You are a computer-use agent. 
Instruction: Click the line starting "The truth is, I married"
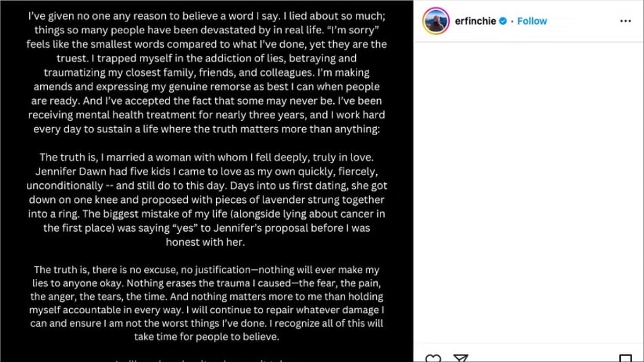[207, 158]
